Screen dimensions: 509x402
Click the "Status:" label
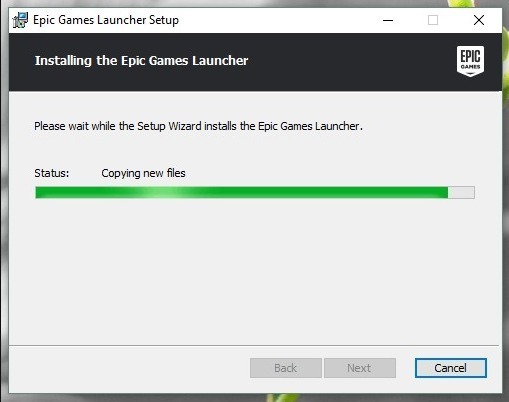point(52,173)
